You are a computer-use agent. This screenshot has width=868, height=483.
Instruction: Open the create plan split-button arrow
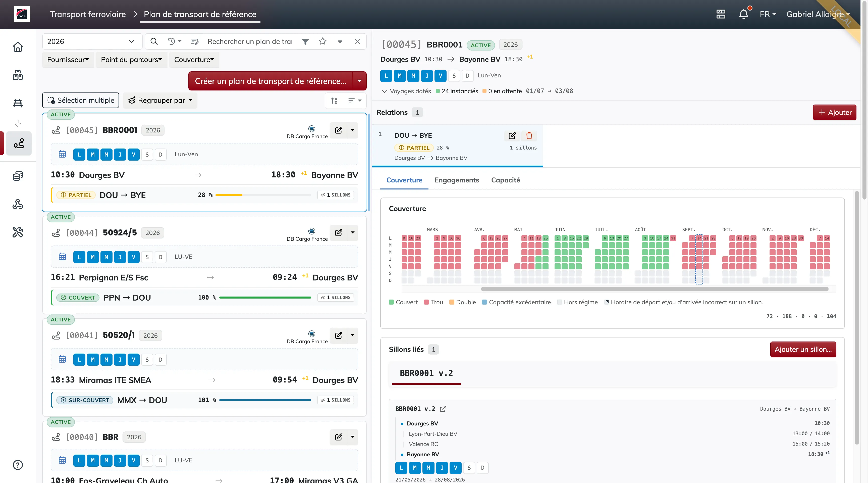359,81
